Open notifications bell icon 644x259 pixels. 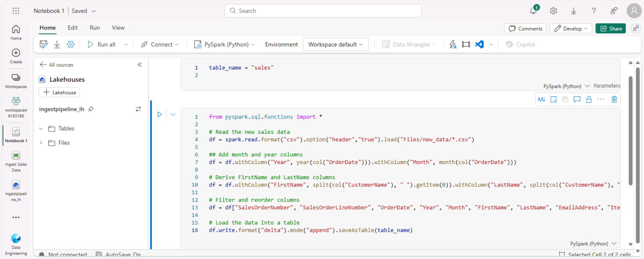(534, 10)
